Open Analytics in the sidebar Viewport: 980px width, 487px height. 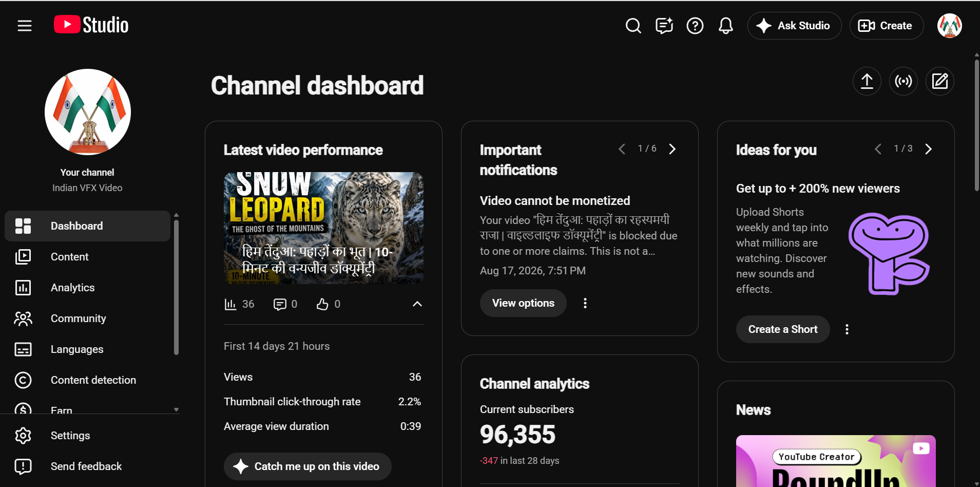tap(87, 288)
